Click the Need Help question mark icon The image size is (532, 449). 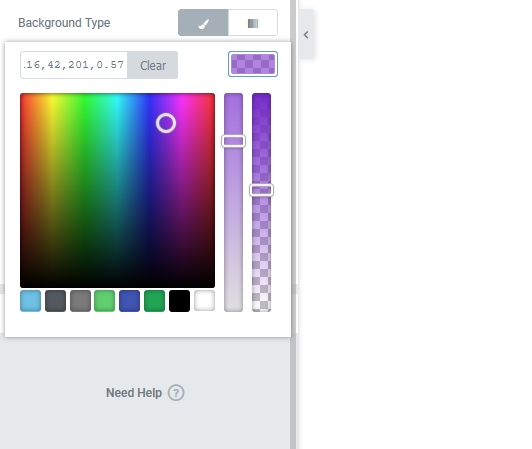coord(176,393)
